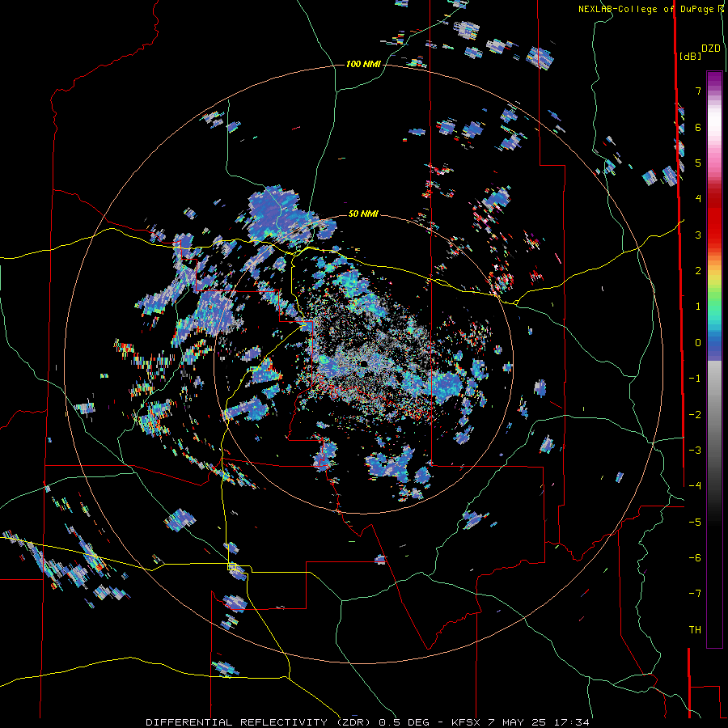Select the -2 value on the legend
The height and width of the screenshot is (728, 728).
coord(695,415)
